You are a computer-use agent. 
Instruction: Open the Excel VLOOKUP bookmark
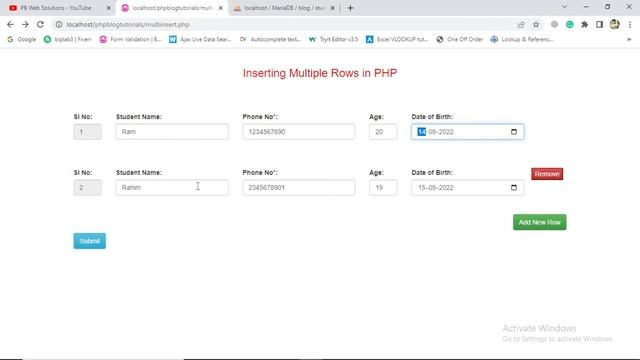397,39
